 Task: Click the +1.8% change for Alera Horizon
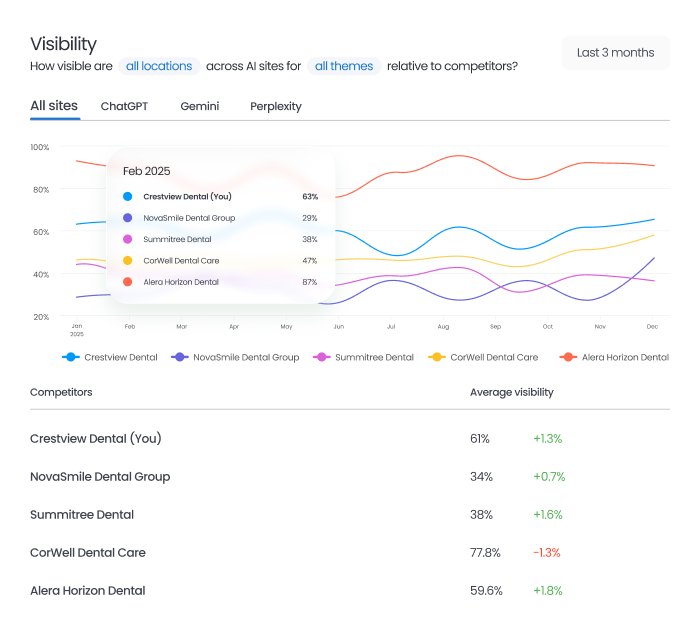click(548, 590)
